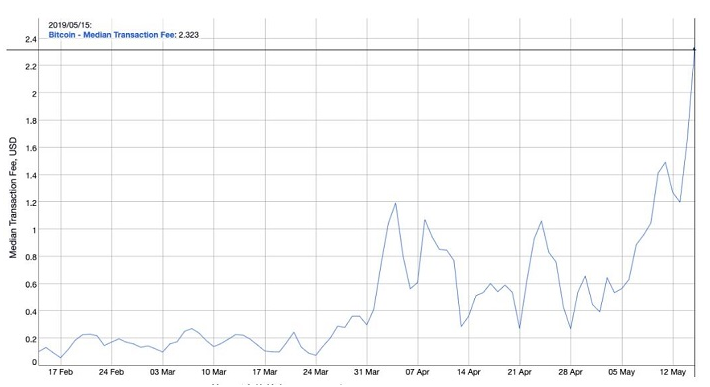Click the '24 Mar' date label
Screen dimensions: 710x387
click(316, 372)
